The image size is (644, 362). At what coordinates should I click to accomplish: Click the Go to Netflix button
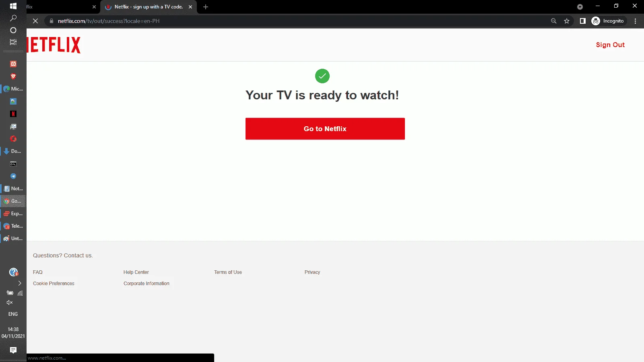tap(325, 129)
